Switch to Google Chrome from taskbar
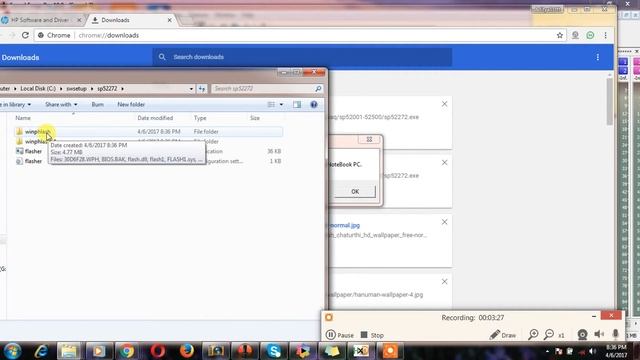Viewport: 640px width, 360px height. pyautogui.click(x=127, y=351)
